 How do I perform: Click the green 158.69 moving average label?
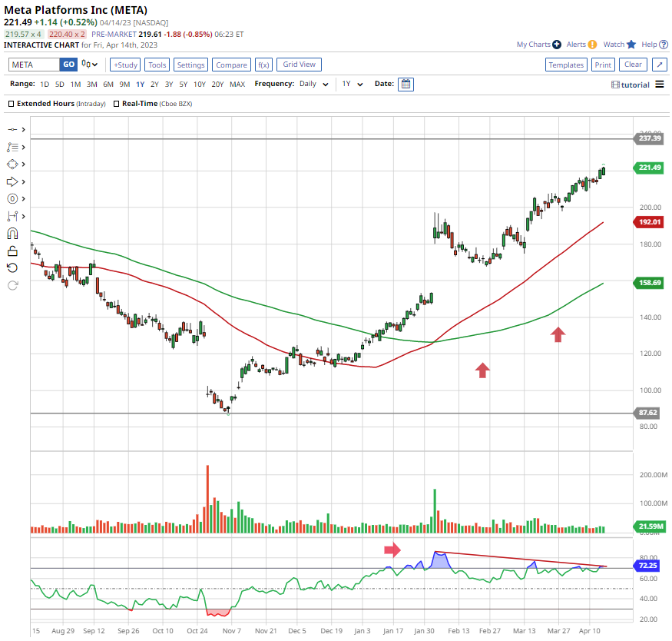(649, 283)
